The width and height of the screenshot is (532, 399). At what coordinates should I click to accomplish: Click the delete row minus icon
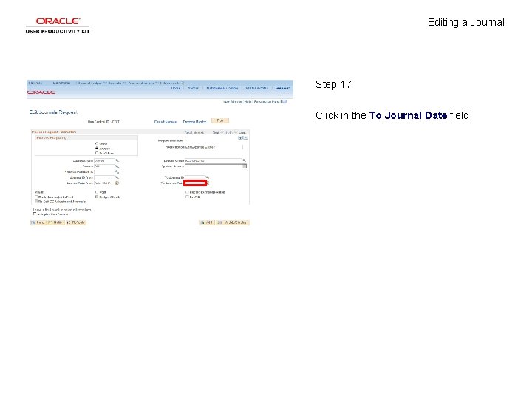coord(245,137)
